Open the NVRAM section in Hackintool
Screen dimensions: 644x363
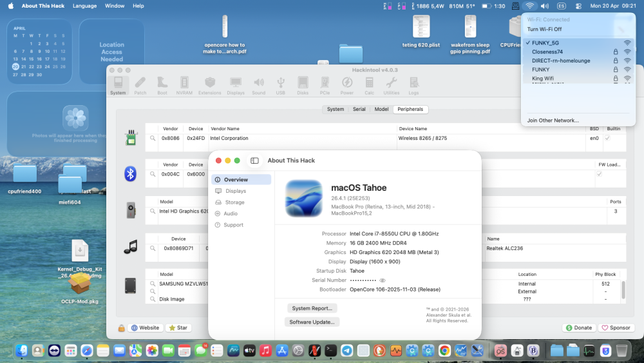click(x=184, y=86)
